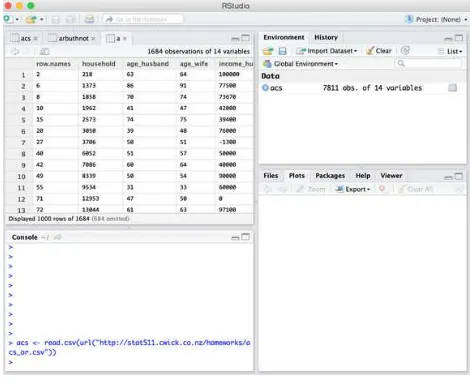Open the Global Environment dropdown
The image size is (470, 384).
click(301, 64)
